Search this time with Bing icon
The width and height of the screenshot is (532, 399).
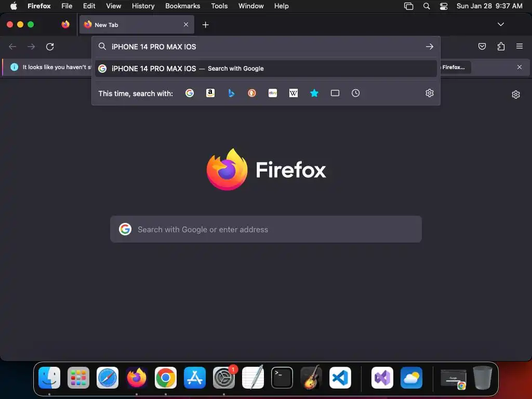tap(231, 93)
